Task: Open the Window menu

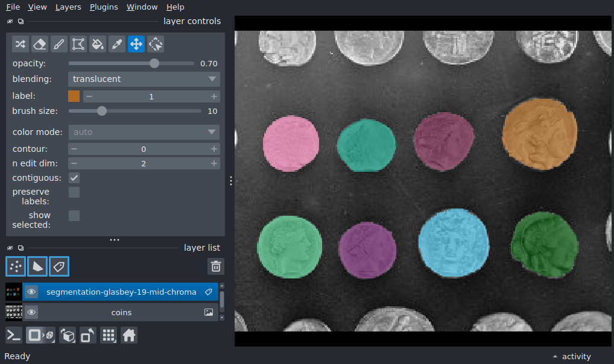Action: [x=142, y=7]
